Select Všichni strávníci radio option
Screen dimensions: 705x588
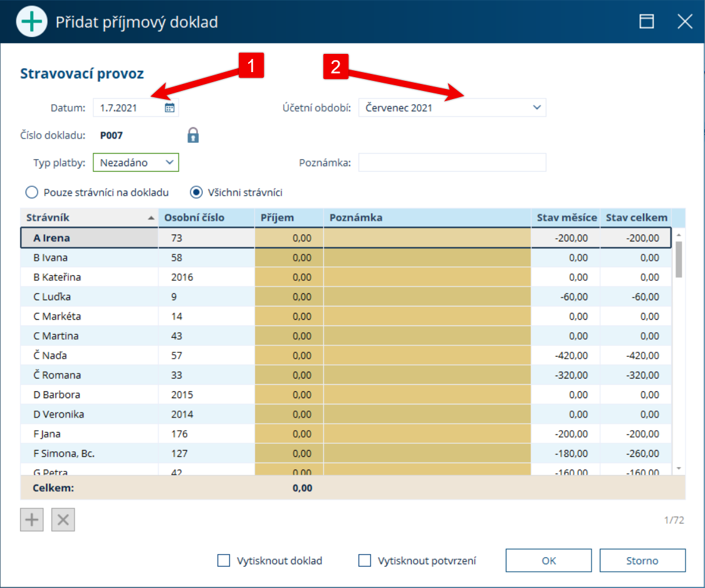[x=196, y=192]
